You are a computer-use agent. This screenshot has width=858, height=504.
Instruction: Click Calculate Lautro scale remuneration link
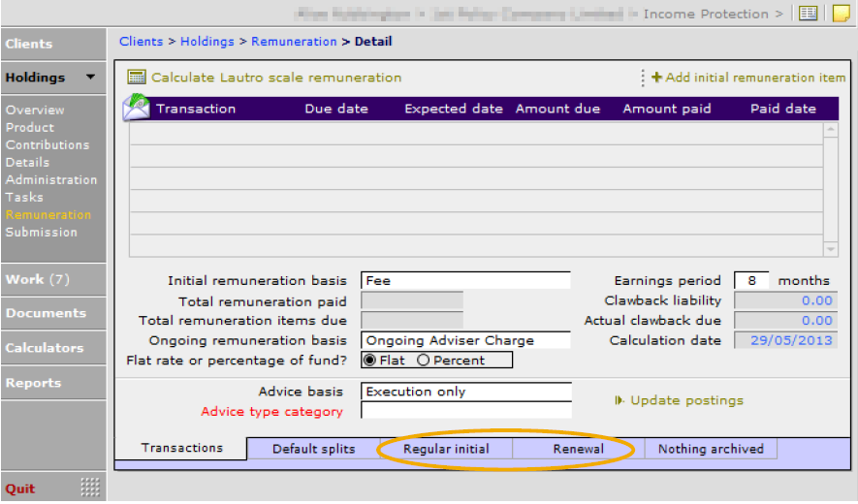[x=276, y=78]
